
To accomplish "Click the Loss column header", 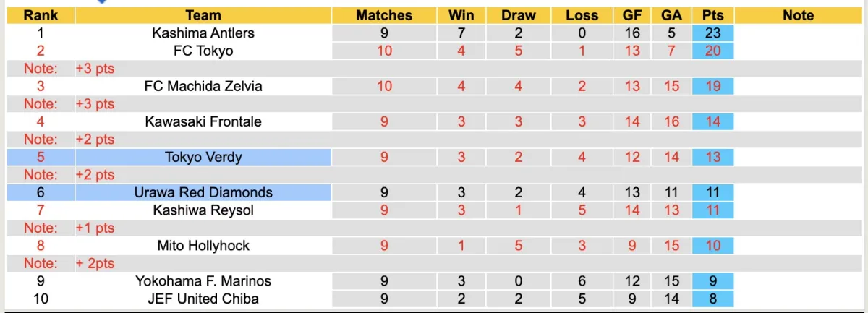I will (x=582, y=15).
